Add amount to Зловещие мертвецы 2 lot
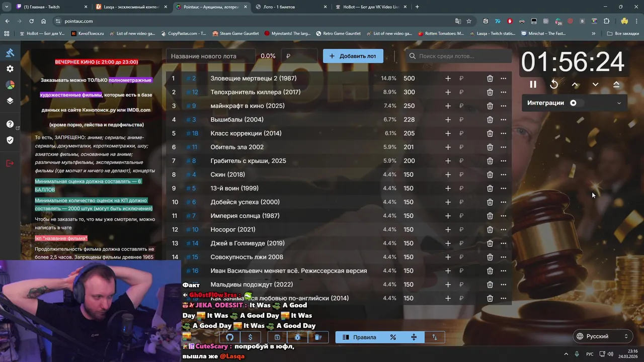Image resolution: width=644 pixels, height=362 pixels. 448,78
